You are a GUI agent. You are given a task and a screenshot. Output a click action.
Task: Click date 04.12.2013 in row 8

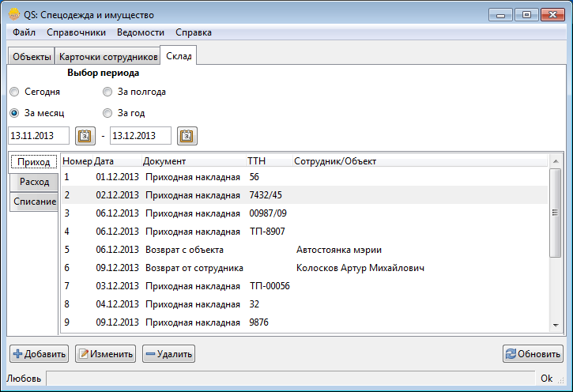[117, 304]
